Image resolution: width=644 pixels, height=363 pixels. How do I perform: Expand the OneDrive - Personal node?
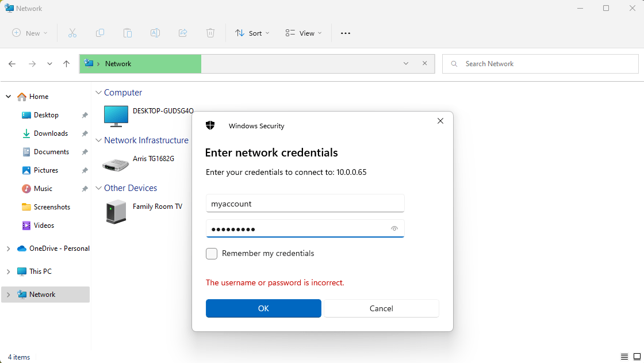(x=8, y=249)
